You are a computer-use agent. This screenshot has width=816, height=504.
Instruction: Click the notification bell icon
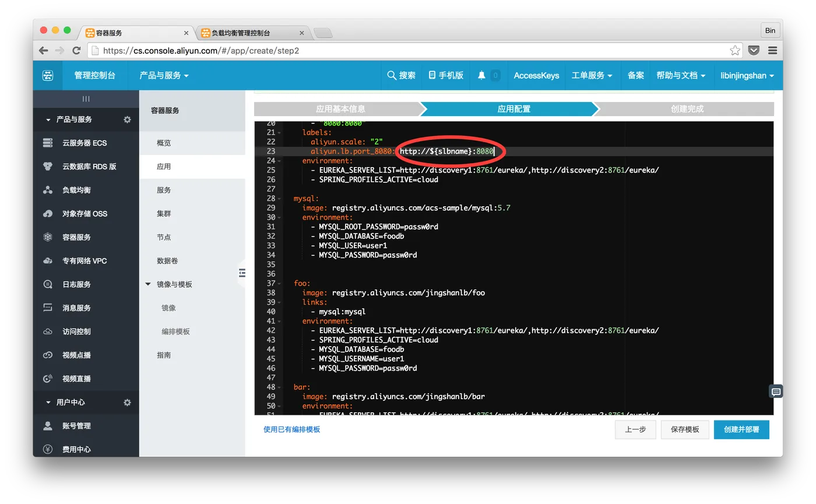pyautogui.click(x=481, y=75)
